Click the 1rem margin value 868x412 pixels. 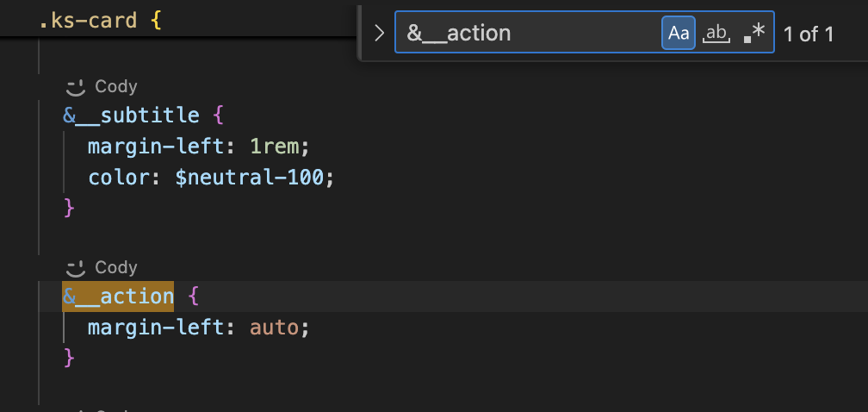tap(274, 147)
